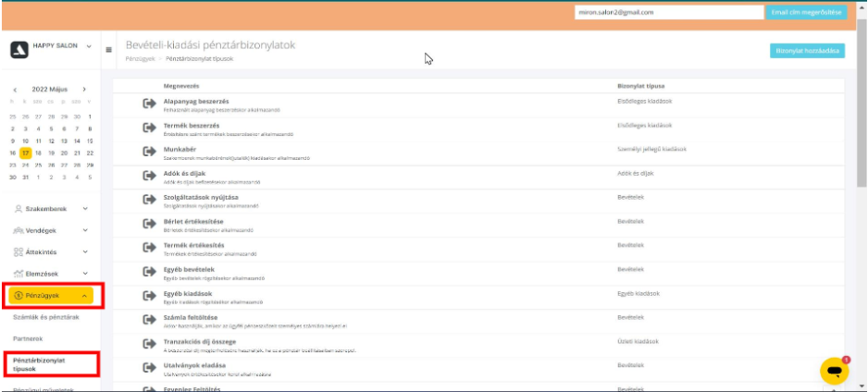Click the Vendégek group icon
Viewport: 868px width, 392px height.
point(18,230)
